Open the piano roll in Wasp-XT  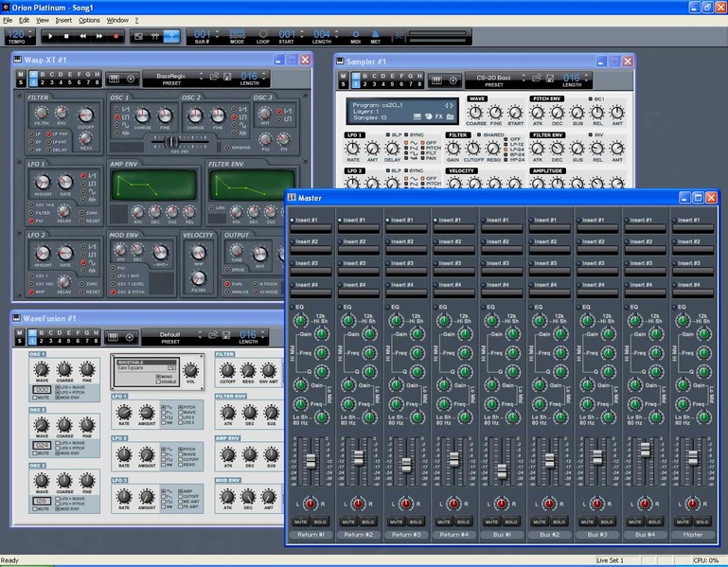[114, 79]
